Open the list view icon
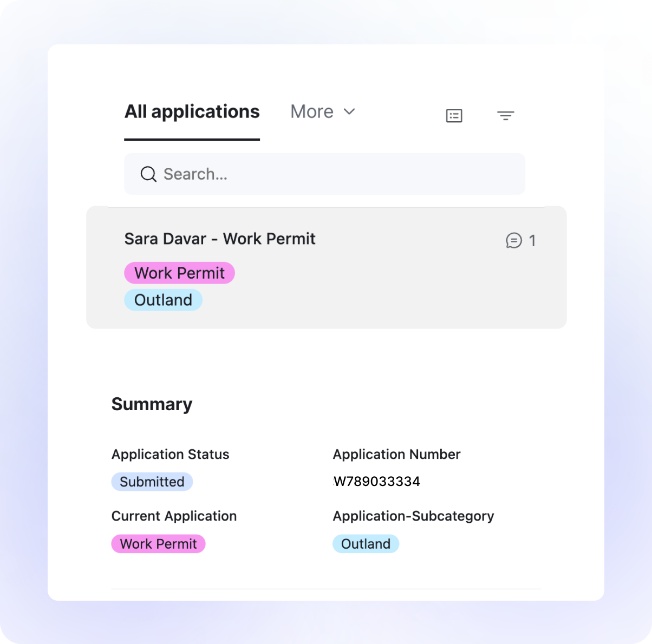Screen dimensions: 652x644 coord(454,115)
